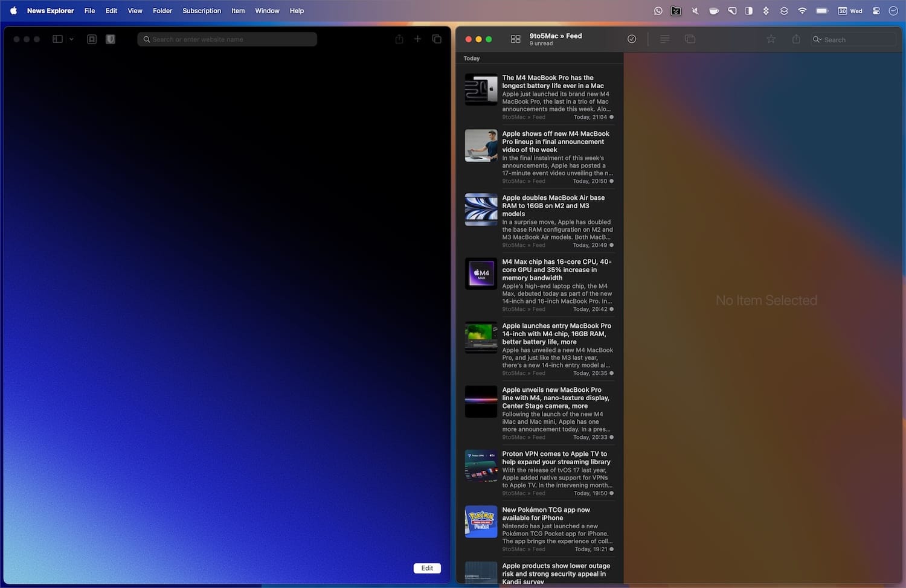Open the Window menu
The width and height of the screenshot is (906, 588).
coord(267,11)
